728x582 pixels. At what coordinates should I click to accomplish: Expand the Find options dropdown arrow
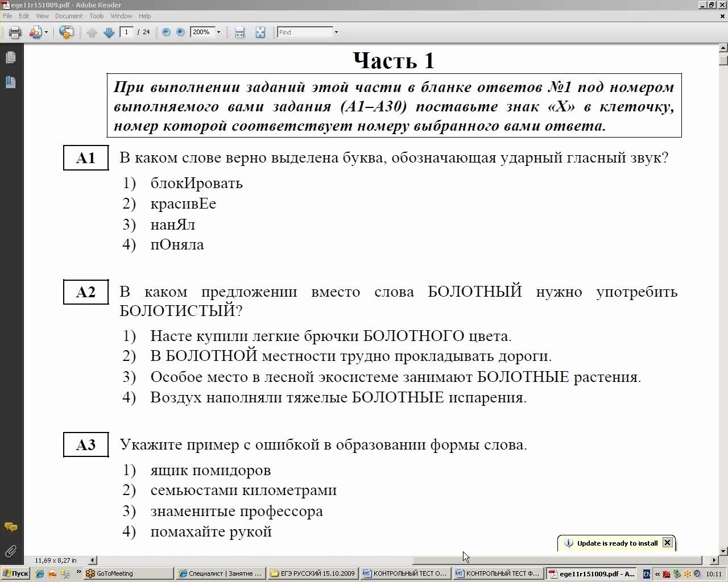tap(336, 32)
